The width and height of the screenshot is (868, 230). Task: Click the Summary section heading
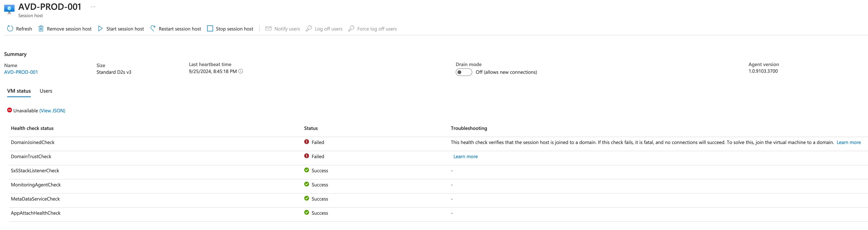(15, 54)
